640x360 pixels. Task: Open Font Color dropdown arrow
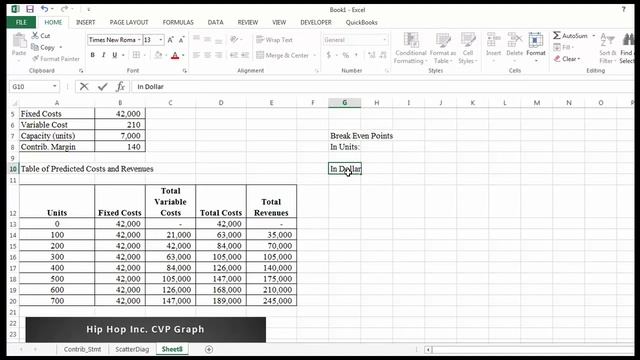(x=183, y=55)
